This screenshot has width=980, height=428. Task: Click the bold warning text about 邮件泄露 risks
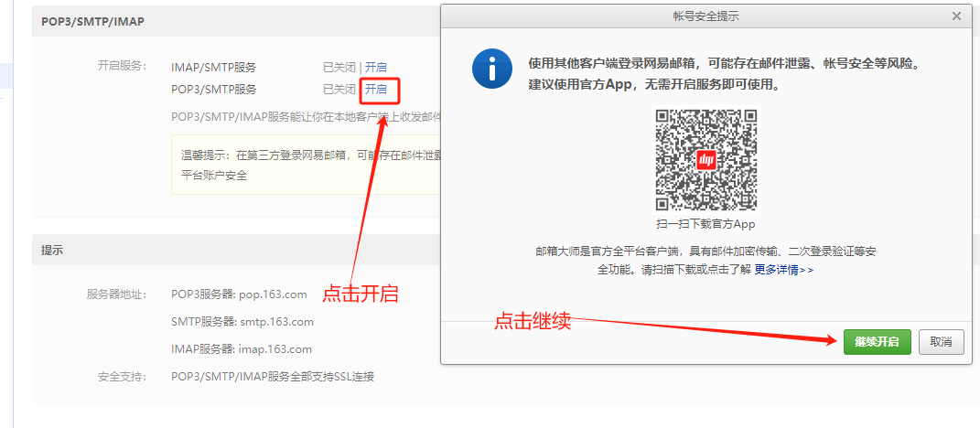pyautogui.click(x=727, y=74)
